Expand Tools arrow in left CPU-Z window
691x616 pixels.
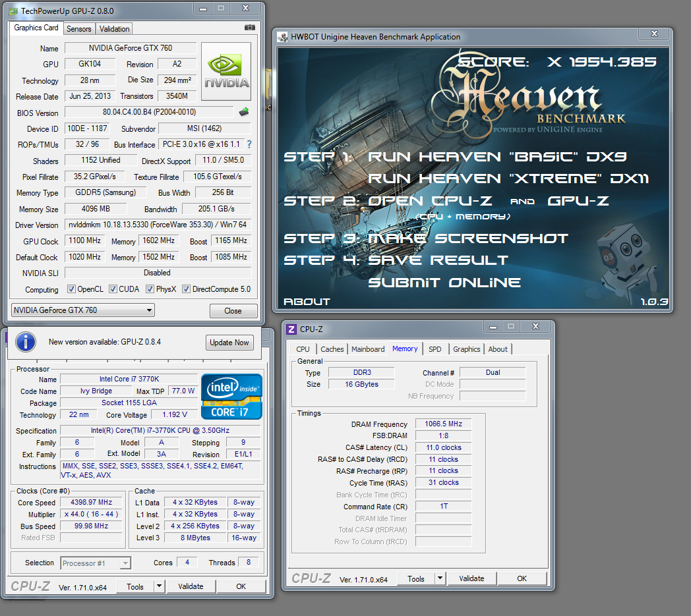pyautogui.click(x=159, y=586)
